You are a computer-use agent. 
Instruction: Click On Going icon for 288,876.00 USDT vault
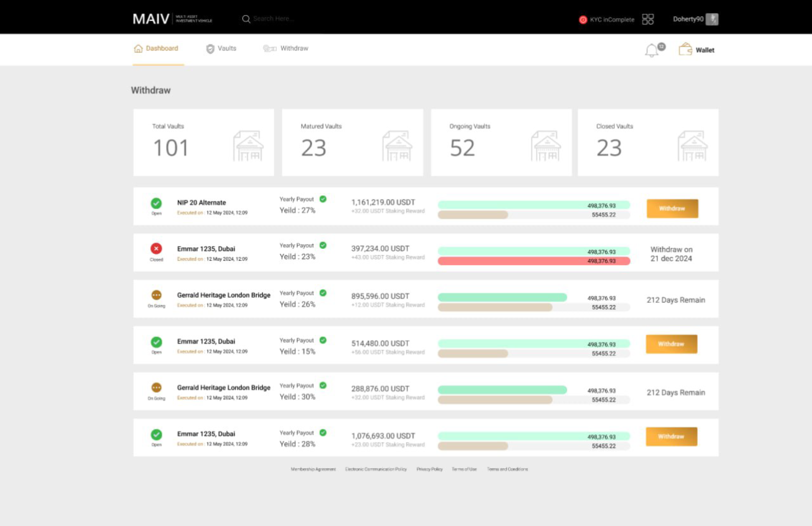pyautogui.click(x=156, y=388)
